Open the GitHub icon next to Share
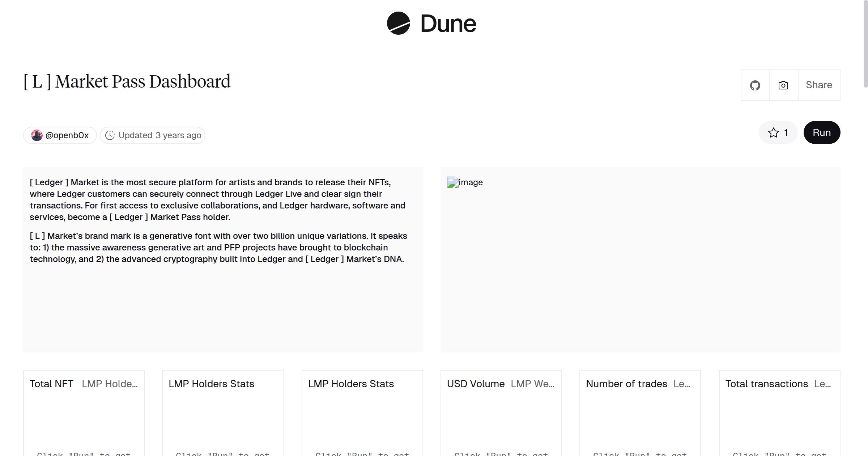Image resolution: width=868 pixels, height=456 pixels. click(x=755, y=85)
